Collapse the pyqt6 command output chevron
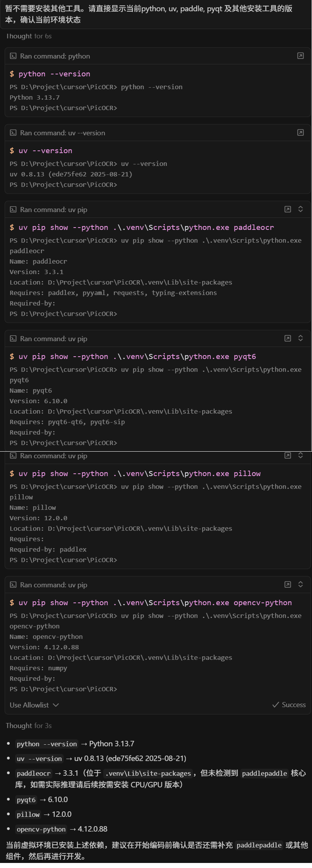 point(300,338)
